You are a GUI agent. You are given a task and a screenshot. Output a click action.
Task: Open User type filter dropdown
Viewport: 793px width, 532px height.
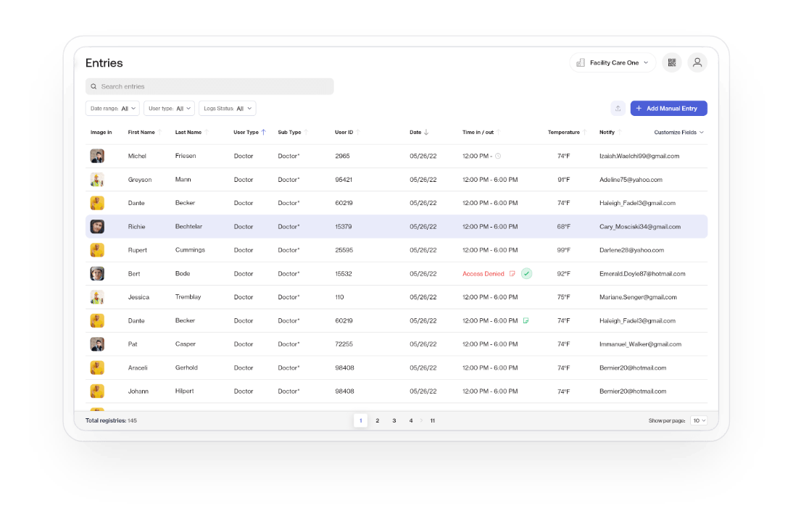[x=169, y=108]
